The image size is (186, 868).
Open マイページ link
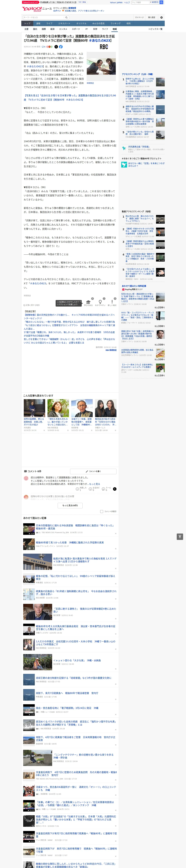tap(139, 18)
